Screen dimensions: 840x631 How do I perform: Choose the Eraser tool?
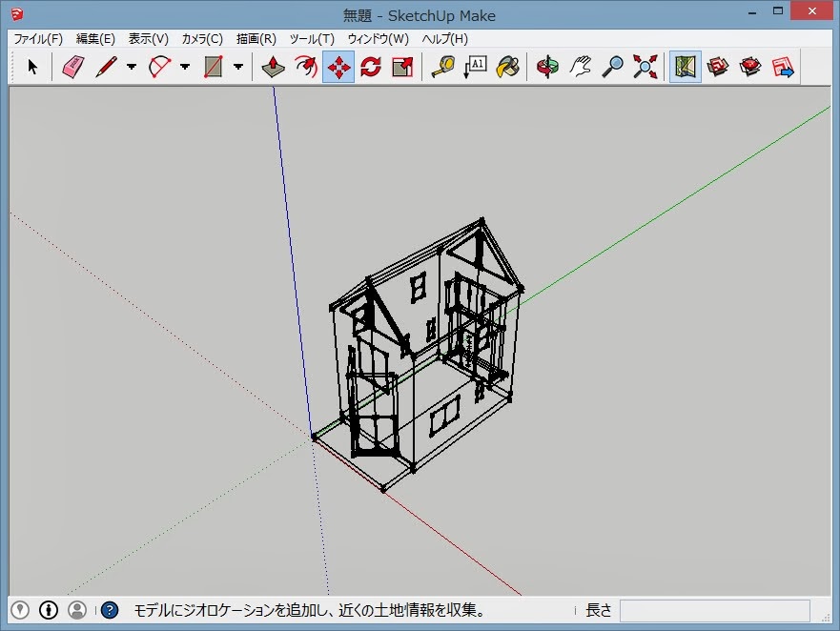(x=72, y=67)
